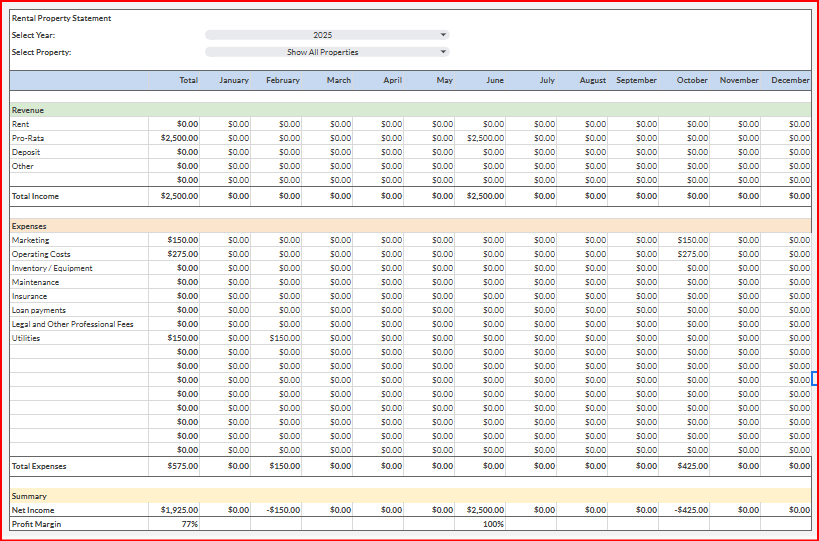This screenshot has width=819, height=541.
Task: Select the Profit Margin total cell 77%
Action: [x=174, y=524]
